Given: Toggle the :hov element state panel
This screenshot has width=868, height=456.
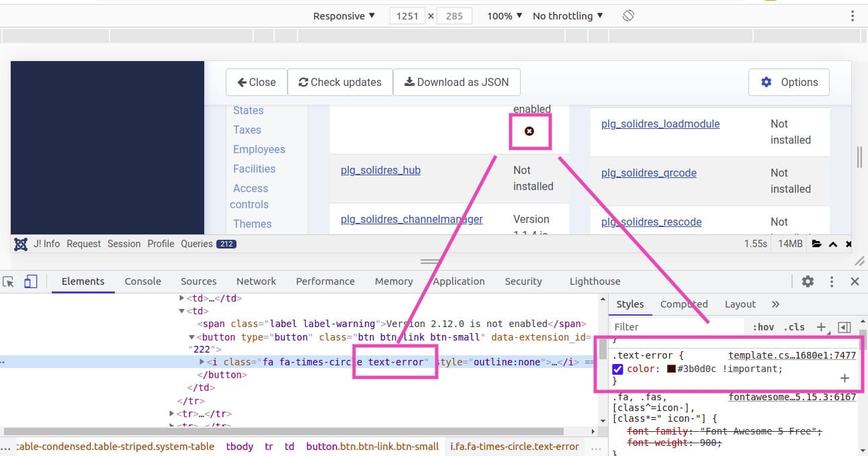Looking at the screenshot, I should pos(763,327).
